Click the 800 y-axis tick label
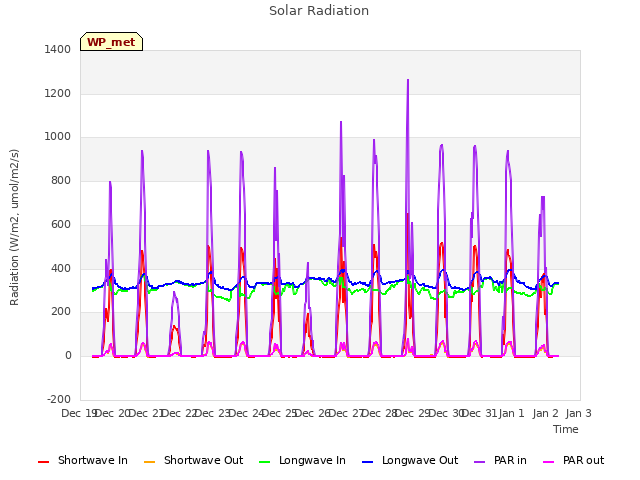 [61, 180]
